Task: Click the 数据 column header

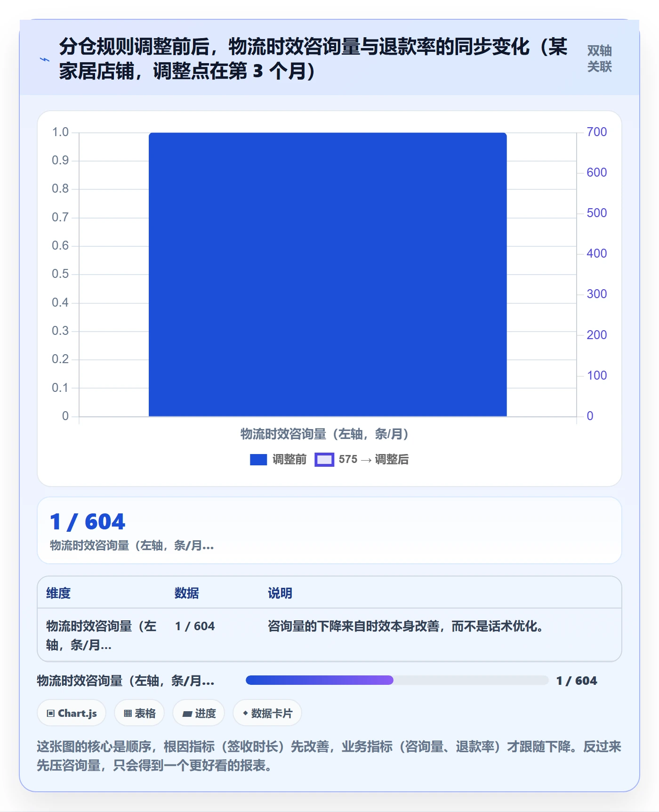Action: (x=187, y=593)
